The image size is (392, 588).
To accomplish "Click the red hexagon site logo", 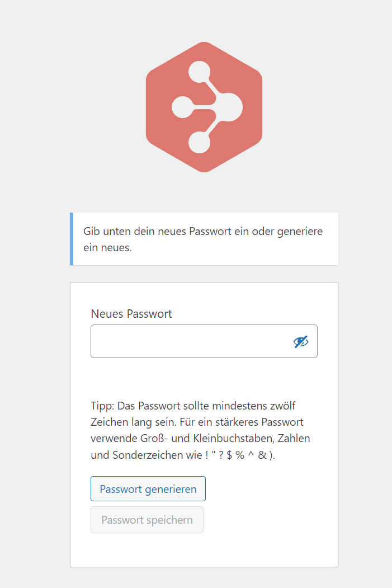I will [204, 107].
